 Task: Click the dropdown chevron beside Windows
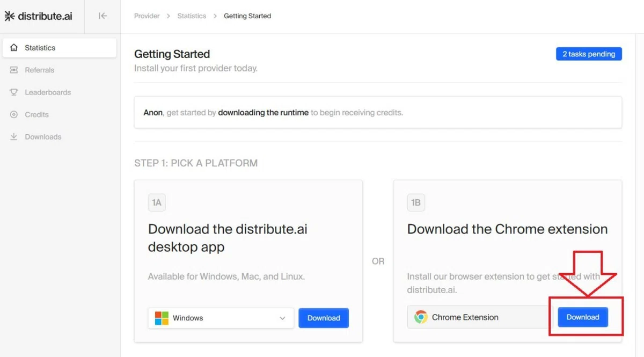coord(282,318)
